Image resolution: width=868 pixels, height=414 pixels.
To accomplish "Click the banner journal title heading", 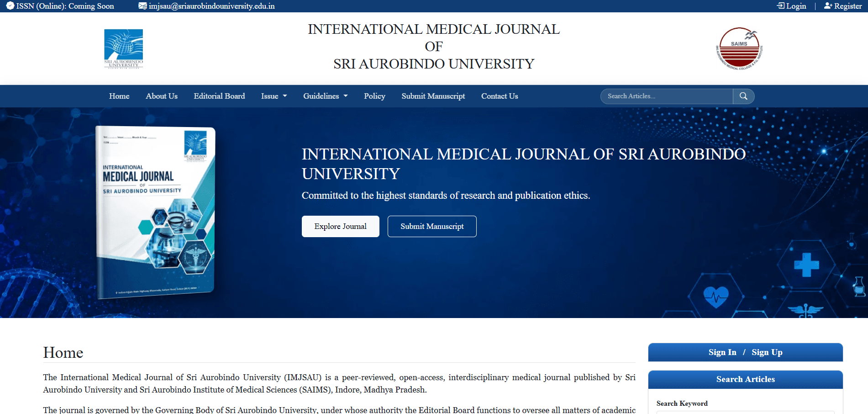I will (524, 164).
